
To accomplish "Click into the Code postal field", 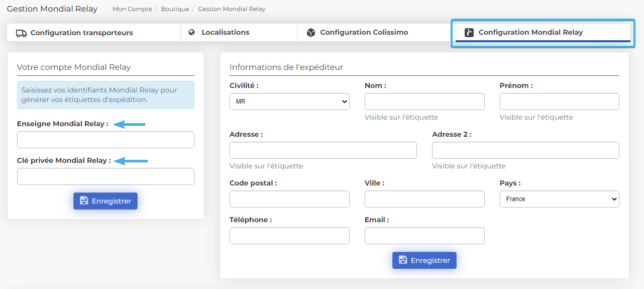I will [x=289, y=199].
